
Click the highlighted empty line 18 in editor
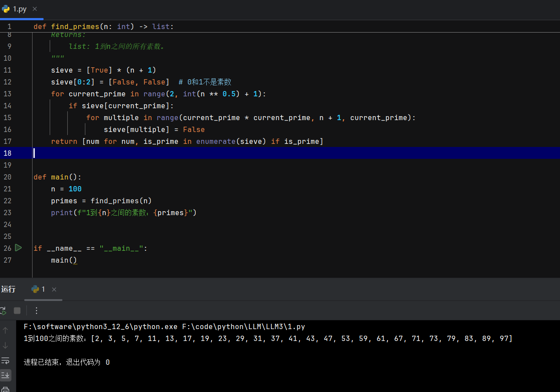pos(296,153)
